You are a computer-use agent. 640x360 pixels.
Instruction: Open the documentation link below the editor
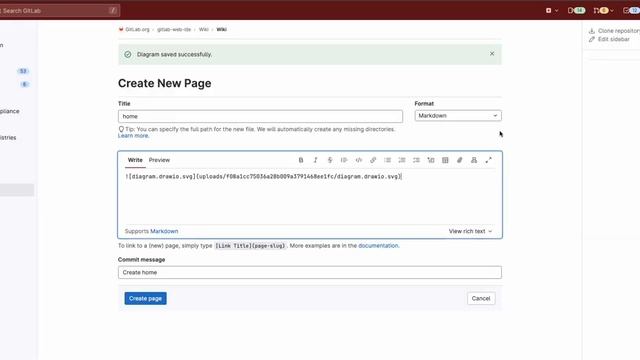378,246
